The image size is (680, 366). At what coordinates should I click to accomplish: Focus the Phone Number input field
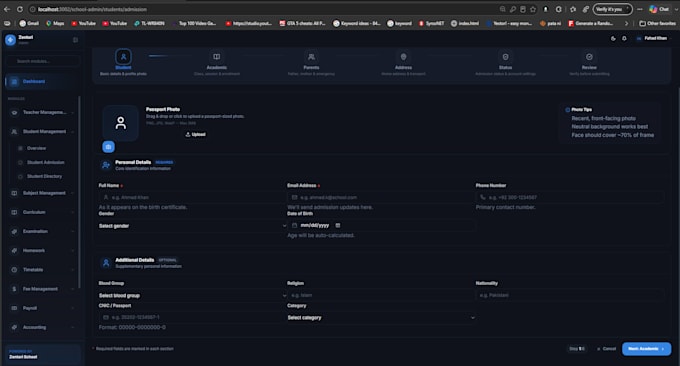pos(569,197)
